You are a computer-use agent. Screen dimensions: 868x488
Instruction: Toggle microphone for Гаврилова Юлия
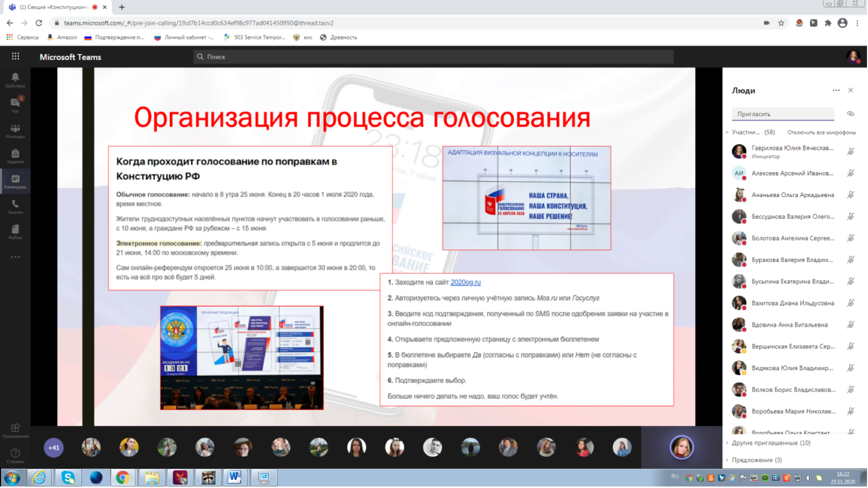tap(851, 152)
